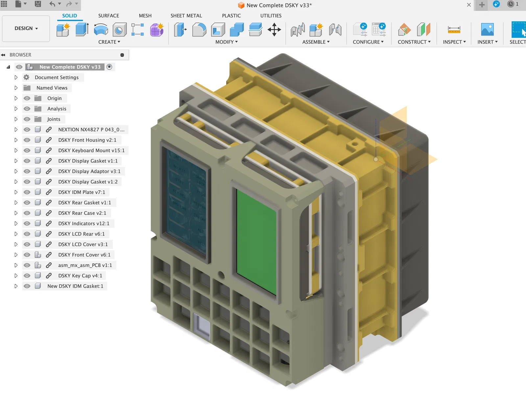Toggle visibility of NEXTION NX4827 component
526x420 pixels.
27,130
